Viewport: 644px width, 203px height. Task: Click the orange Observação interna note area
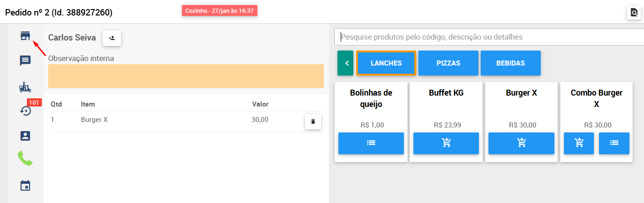click(186, 76)
